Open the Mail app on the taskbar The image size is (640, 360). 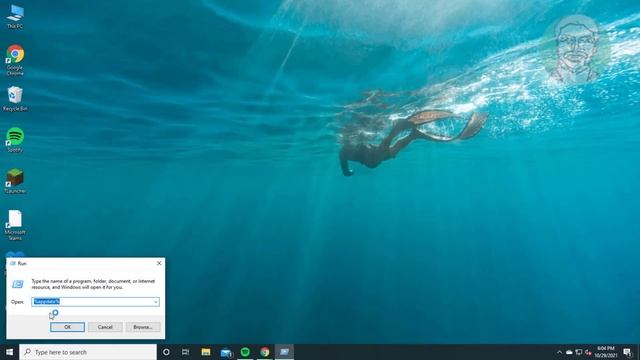tap(226, 352)
